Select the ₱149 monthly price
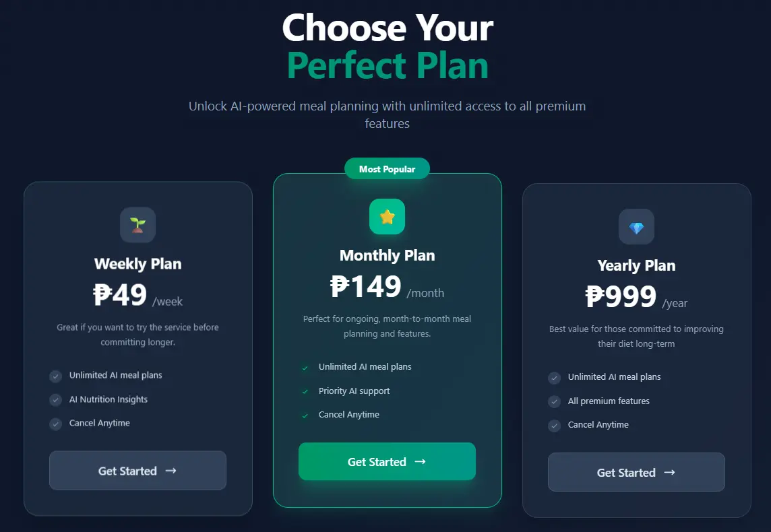 tap(366, 286)
